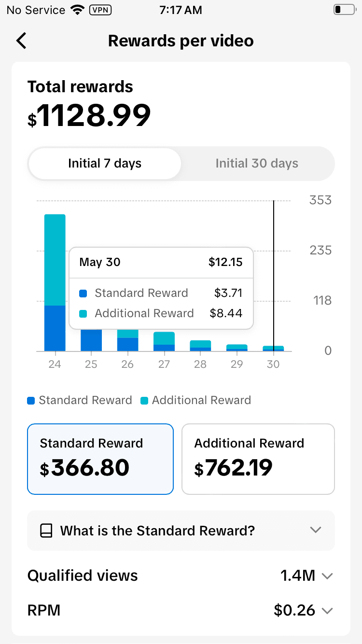
Task: Tap the bar for day 28
Action: tap(200, 346)
